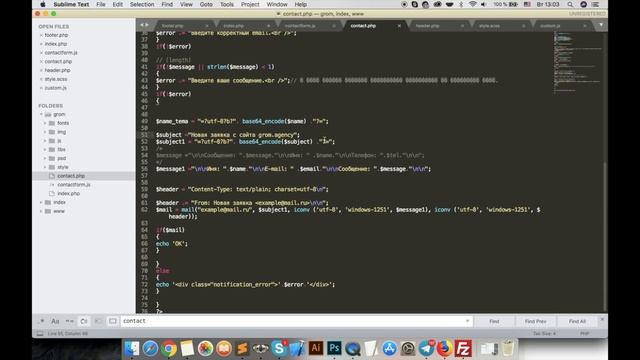
Task: Click the Find button
Action: (494, 322)
